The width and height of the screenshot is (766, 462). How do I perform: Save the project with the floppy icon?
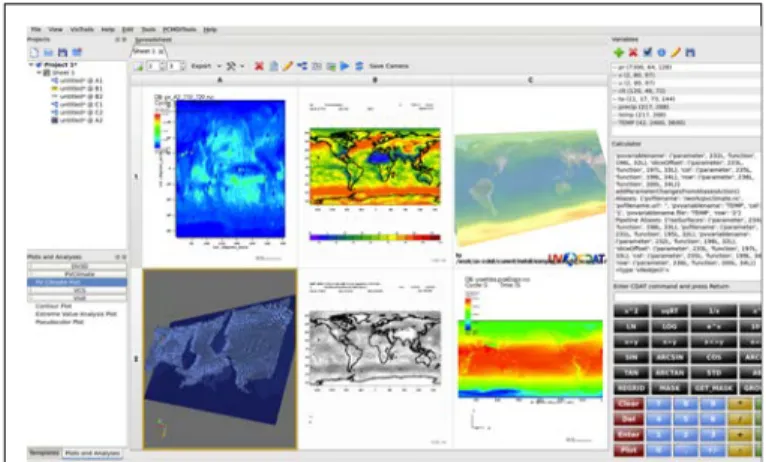pyautogui.click(x=63, y=52)
